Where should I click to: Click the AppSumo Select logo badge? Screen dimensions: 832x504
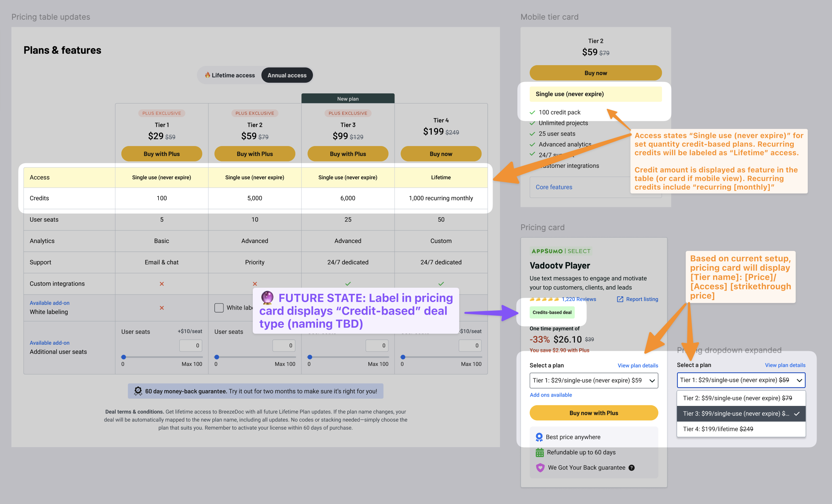pos(561,251)
